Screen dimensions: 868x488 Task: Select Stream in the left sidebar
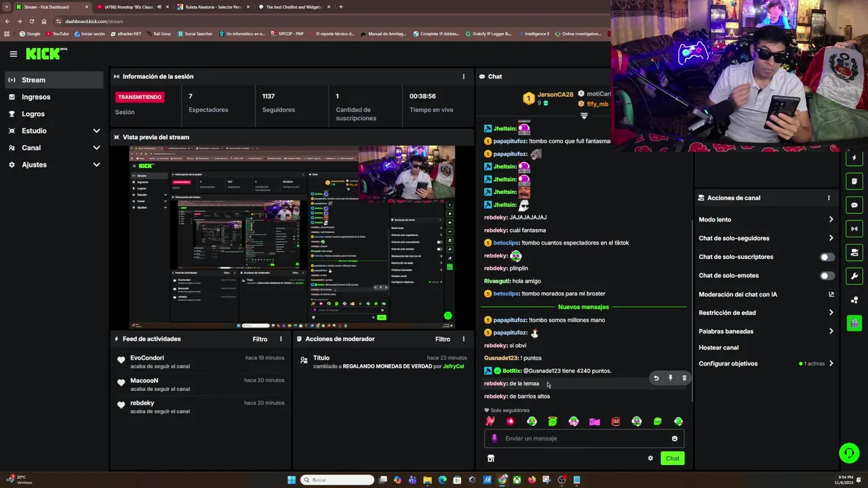coord(54,80)
